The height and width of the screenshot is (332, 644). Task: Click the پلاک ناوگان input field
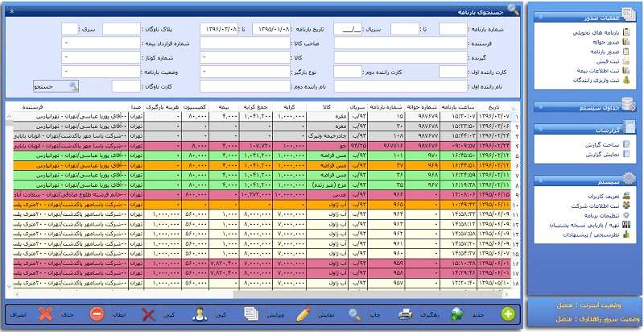click(122, 29)
